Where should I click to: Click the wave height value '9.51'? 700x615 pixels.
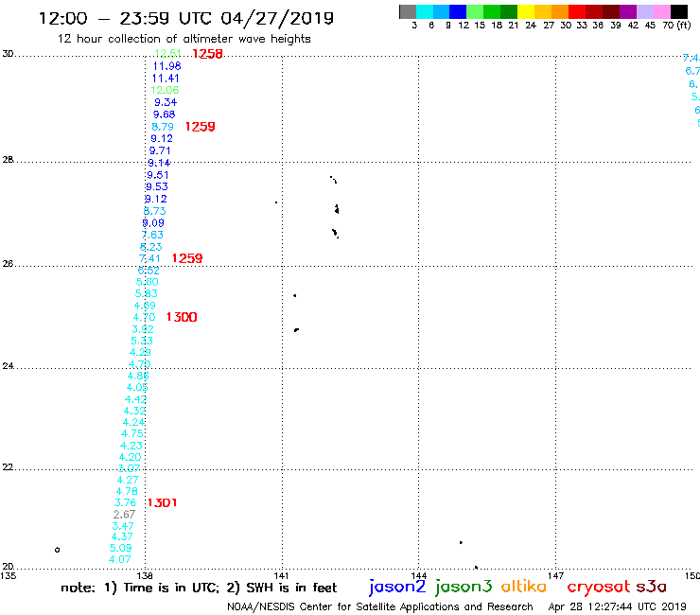coord(158,175)
